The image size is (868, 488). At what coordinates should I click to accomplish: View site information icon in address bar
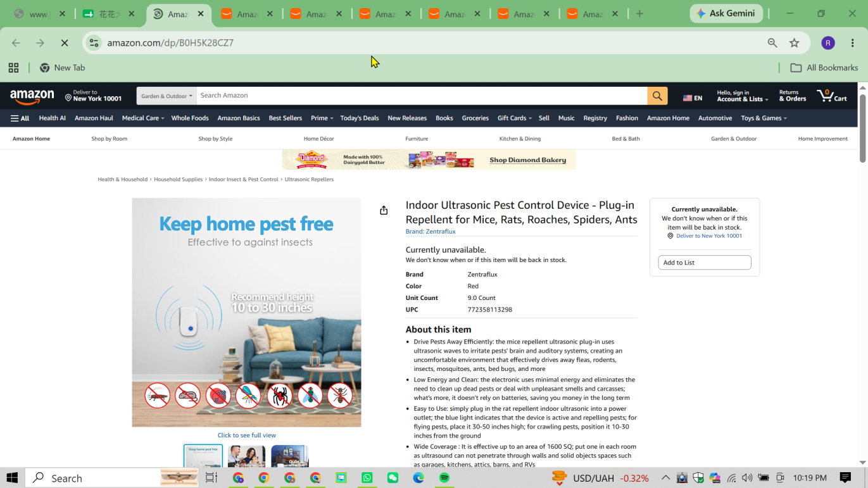coord(94,43)
